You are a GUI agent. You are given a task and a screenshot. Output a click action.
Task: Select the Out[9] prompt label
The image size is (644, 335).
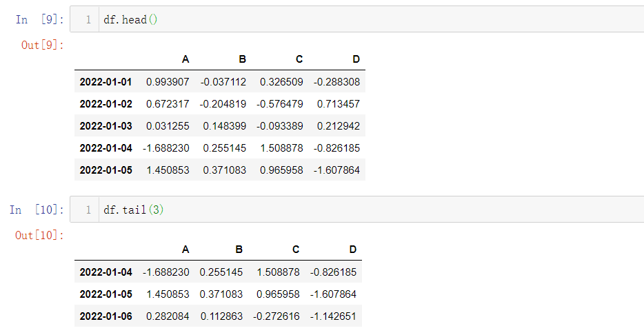click(x=43, y=45)
